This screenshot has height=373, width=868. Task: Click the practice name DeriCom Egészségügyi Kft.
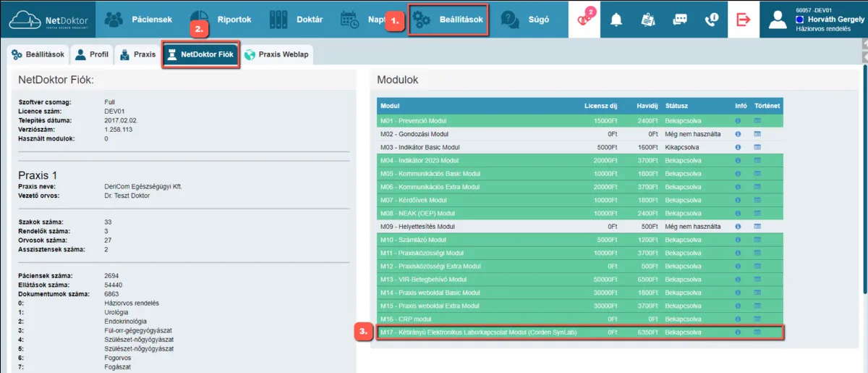click(x=143, y=186)
